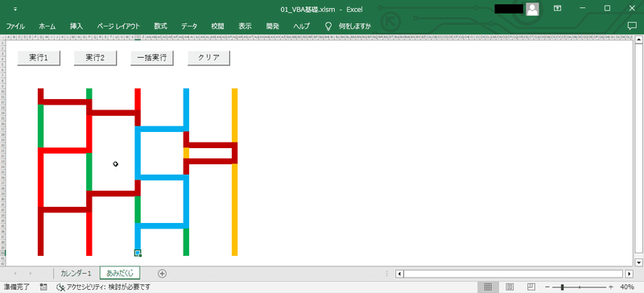This screenshot has height=293, width=644.
Task: Open the accessibility check status icon
Action: point(61,287)
